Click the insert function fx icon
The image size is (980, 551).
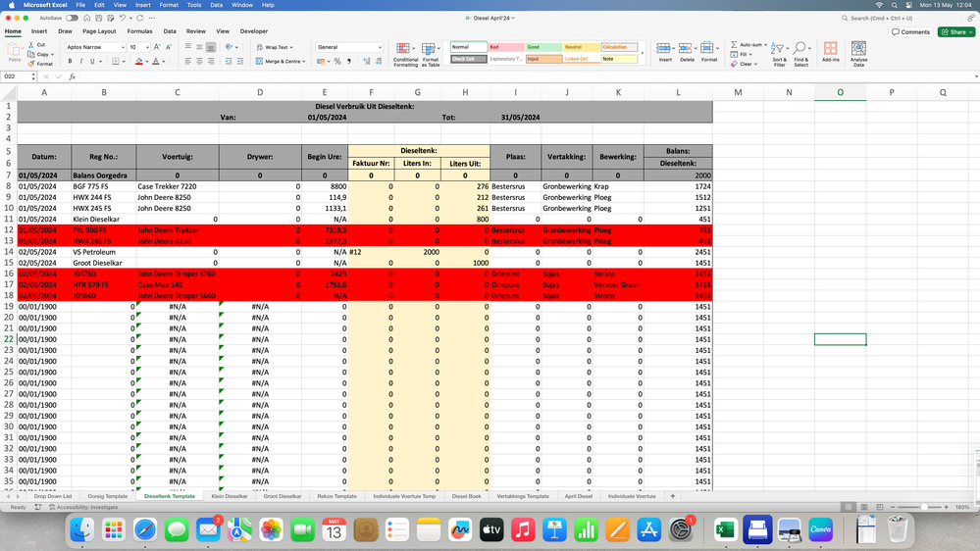[x=73, y=76]
